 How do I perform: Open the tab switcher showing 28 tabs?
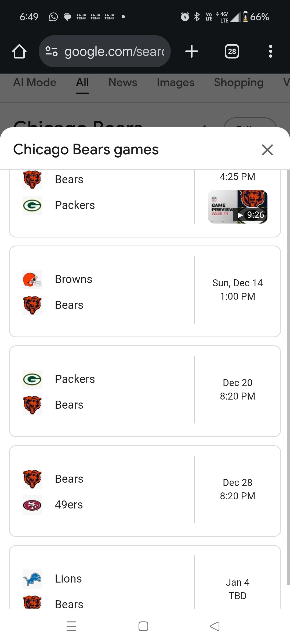[232, 51]
